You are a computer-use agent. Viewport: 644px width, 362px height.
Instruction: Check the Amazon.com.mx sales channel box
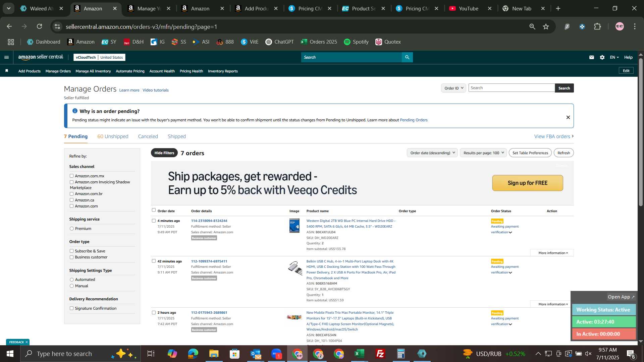(x=71, y=176)
